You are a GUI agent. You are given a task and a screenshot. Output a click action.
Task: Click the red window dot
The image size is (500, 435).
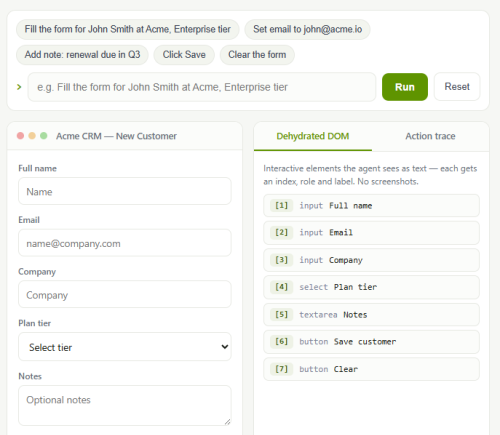[20, 136]
